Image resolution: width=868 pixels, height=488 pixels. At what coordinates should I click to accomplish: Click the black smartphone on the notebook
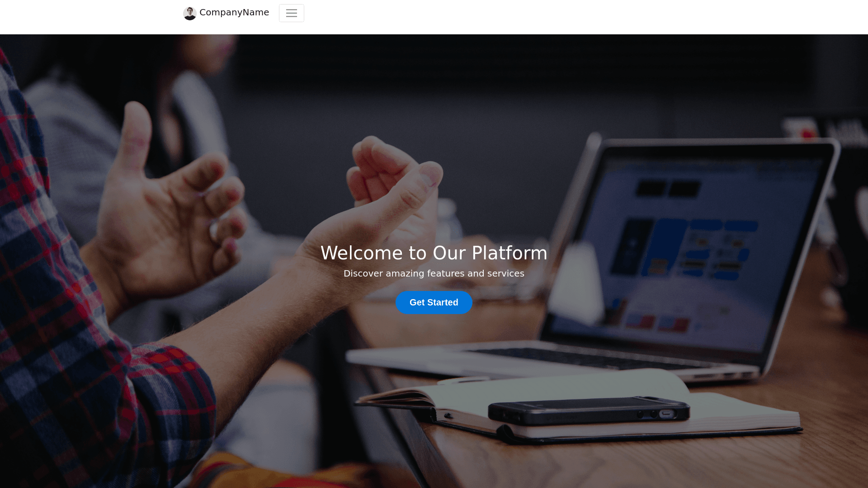[589, 410]
